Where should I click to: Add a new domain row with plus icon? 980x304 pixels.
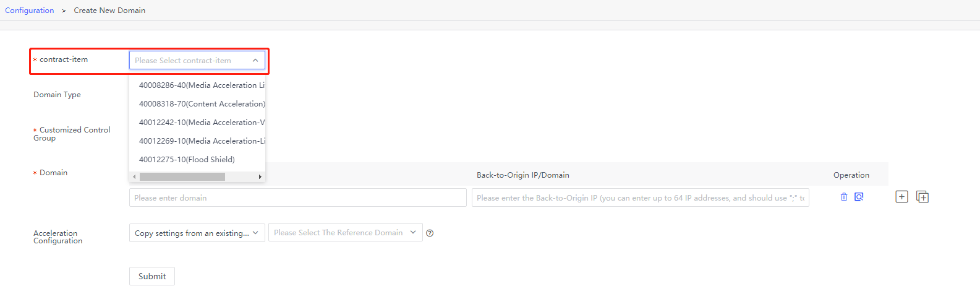(x=901, y=197)
